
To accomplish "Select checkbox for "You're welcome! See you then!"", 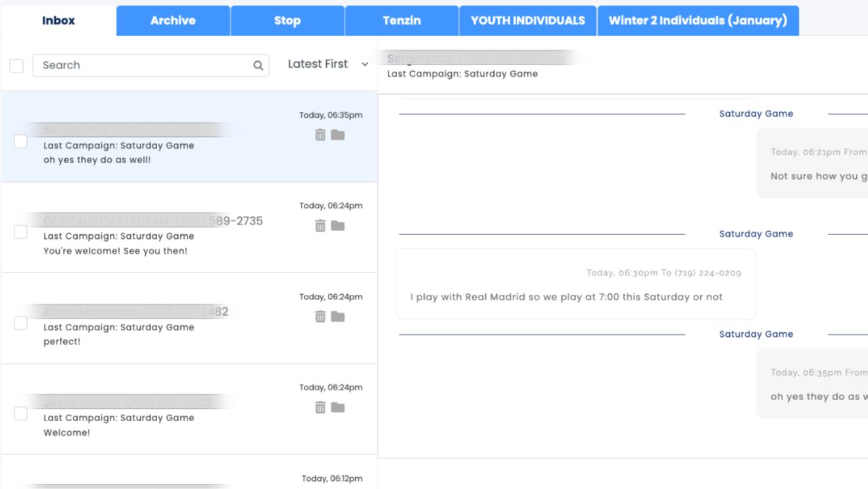I will (x=21, y=232).
